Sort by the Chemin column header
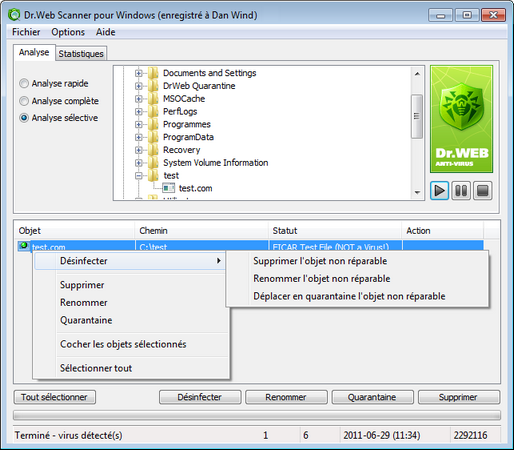 click(x=202, y=231)
